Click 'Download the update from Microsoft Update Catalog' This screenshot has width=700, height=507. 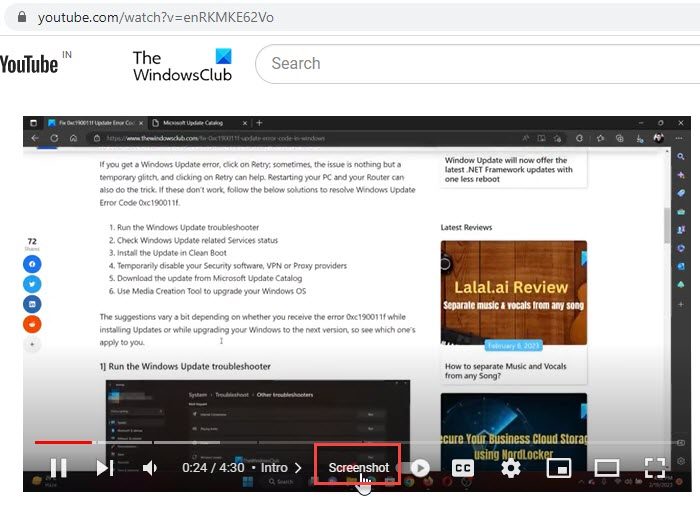pyautogui.click(x=209, y=278)
